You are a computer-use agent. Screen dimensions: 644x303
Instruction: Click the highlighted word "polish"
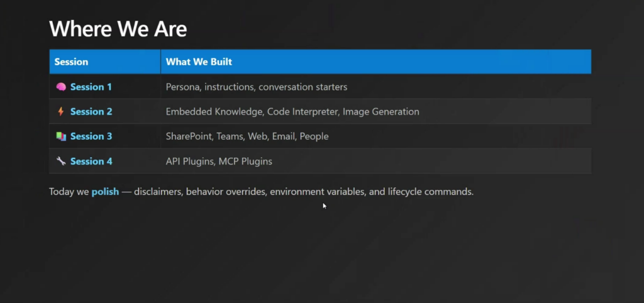pyautogui.click(x=105, y=192)
